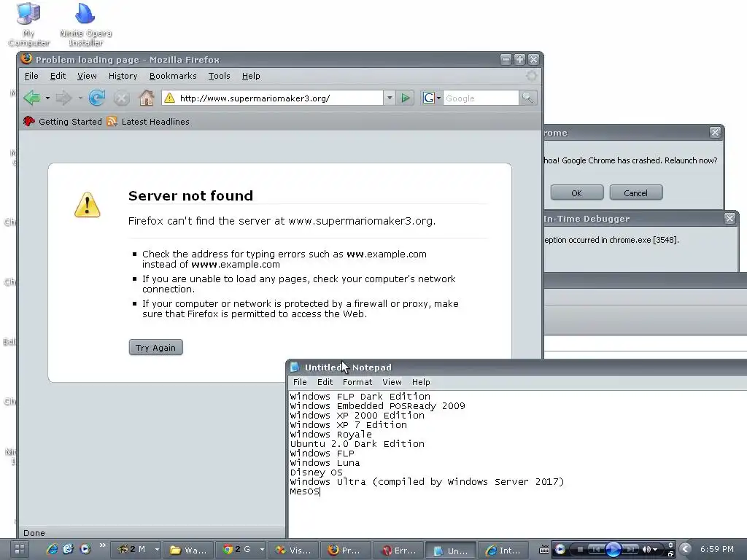Switch to Err... taskbar button
The height and width of the screenshot is (560, 747).
[x=398, y=550]
